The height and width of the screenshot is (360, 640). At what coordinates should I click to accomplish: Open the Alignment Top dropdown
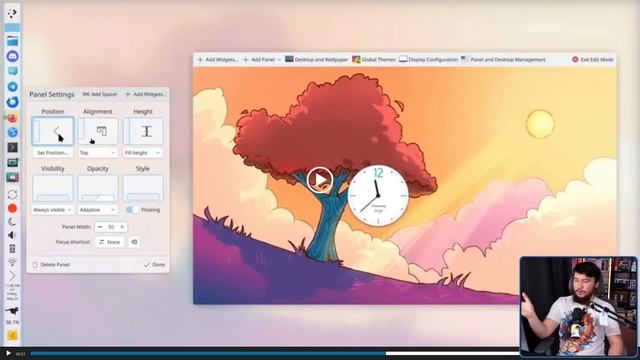point(98,153)
